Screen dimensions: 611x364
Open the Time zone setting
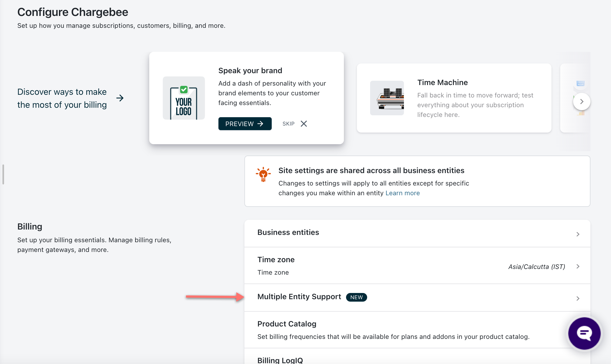(417, 265)
